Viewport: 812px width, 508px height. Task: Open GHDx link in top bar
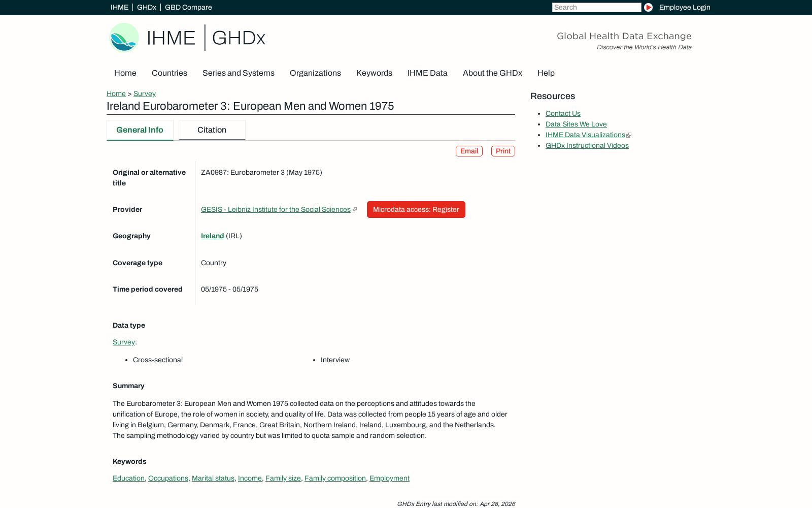[x=147, y=7]
